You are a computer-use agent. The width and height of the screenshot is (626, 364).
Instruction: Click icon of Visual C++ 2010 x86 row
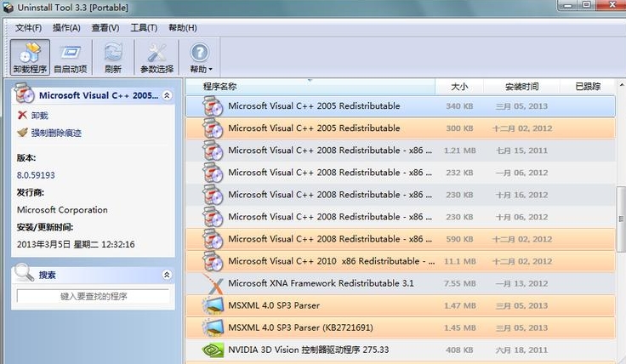pos(213,261)
